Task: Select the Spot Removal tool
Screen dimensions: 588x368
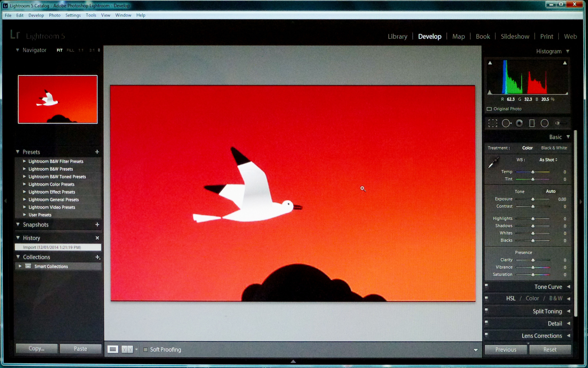Action: 506,123
